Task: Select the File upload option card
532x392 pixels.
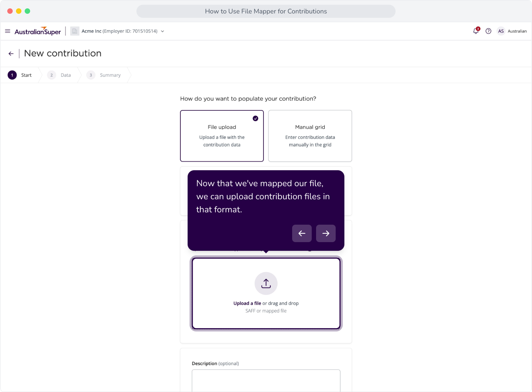Action: pyautogui.click(x=222, y=136)
